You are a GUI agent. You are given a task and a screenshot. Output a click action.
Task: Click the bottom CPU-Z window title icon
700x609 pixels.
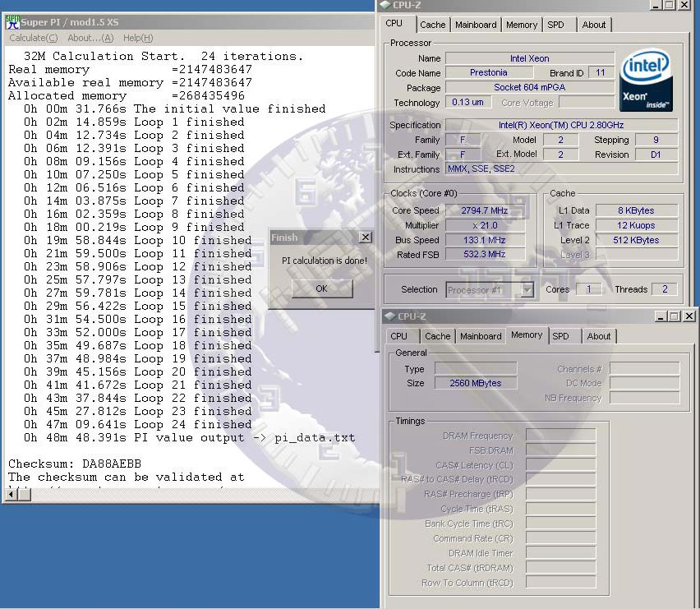tap(389, 316)
